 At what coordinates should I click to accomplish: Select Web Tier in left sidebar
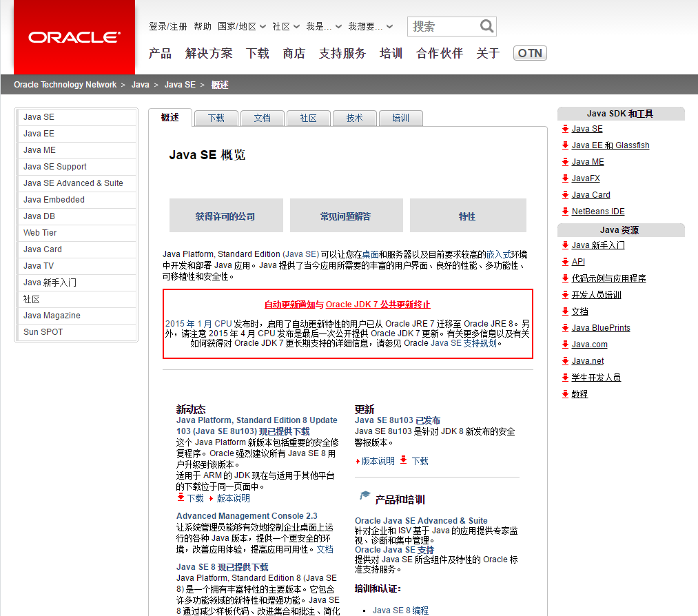click(x=76, y=233)
